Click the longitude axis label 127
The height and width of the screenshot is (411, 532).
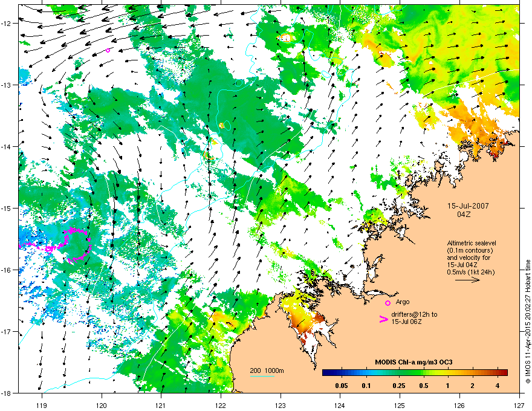519,405
